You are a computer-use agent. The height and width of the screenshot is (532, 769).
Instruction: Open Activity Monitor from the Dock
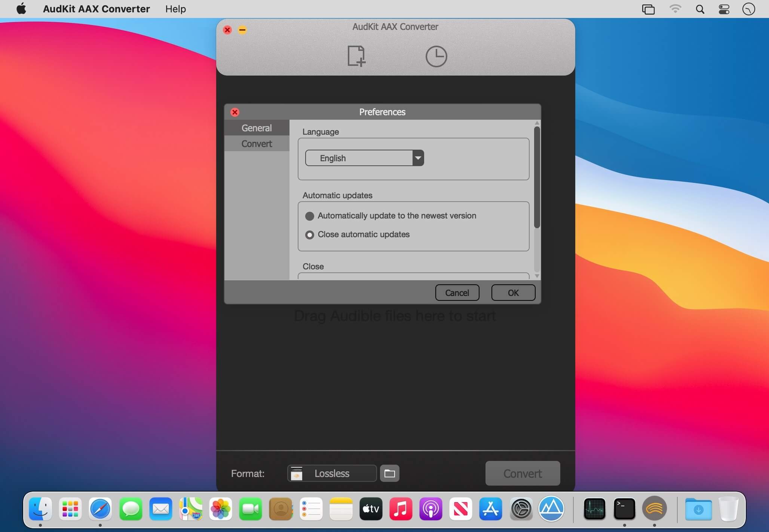(594, 508)
